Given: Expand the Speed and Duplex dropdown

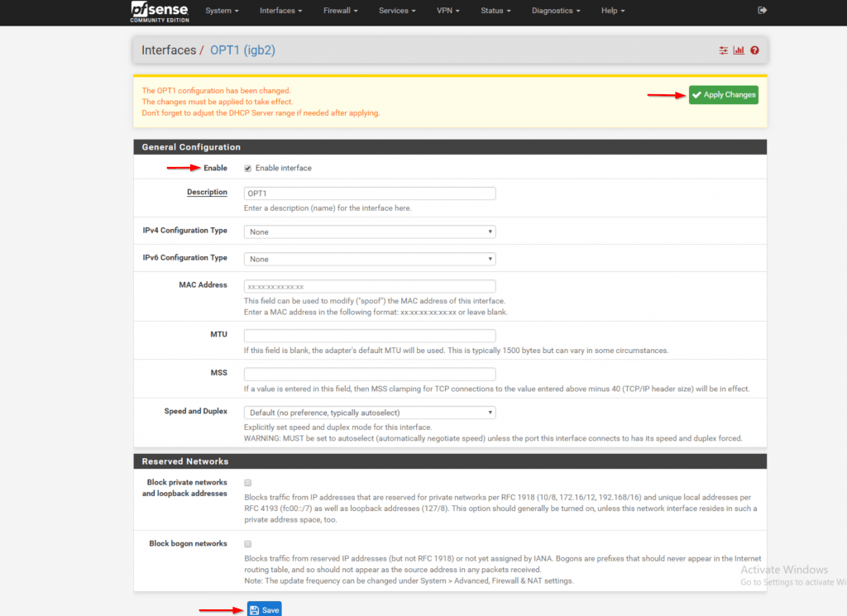Looking at the screenshot, I should 370,412.
